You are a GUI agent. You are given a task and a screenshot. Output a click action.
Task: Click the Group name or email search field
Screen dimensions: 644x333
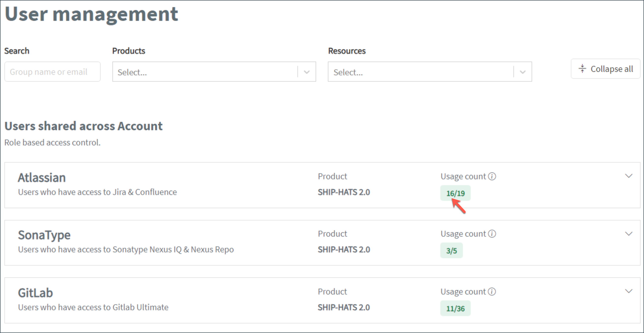click(x=52, y=71)
